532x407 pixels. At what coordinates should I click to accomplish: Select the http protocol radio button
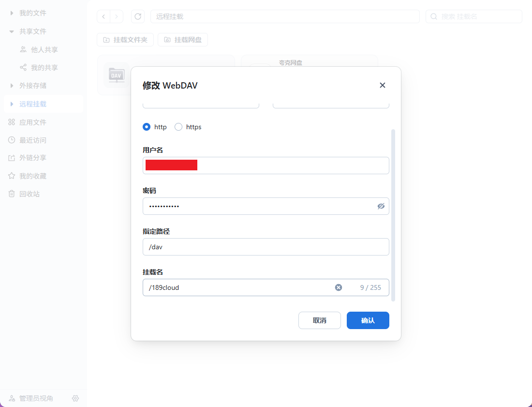147,127
